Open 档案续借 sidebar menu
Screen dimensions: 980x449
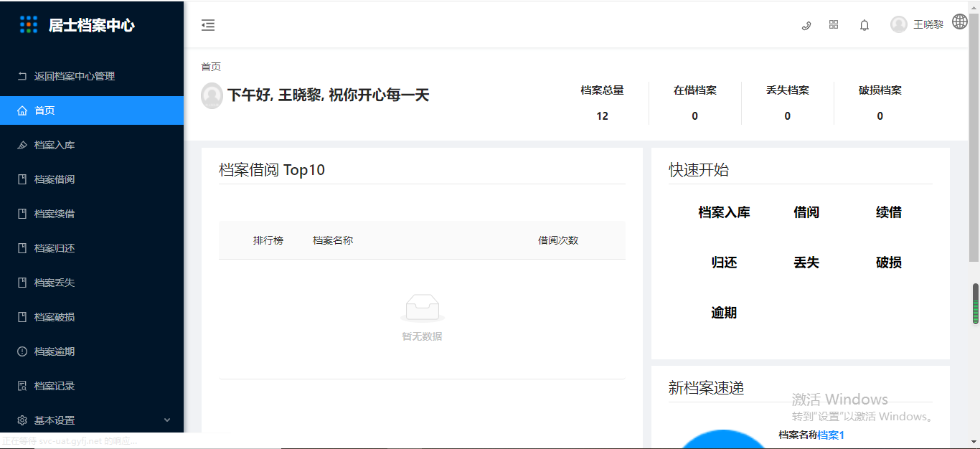[x=92, y=214]
